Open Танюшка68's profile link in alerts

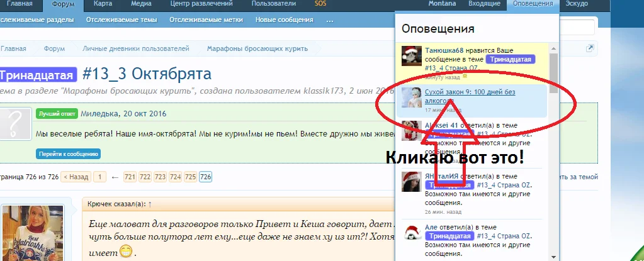point(444,50)
